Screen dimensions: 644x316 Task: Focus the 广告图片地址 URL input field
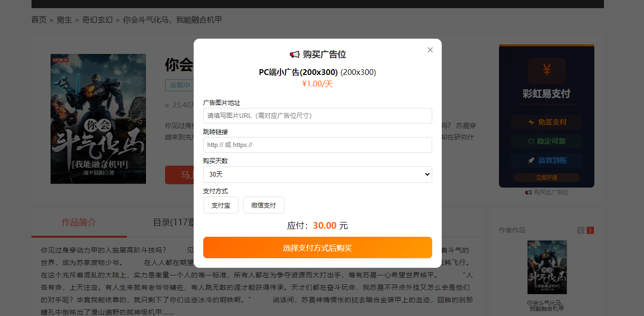[x=318, y=116]
